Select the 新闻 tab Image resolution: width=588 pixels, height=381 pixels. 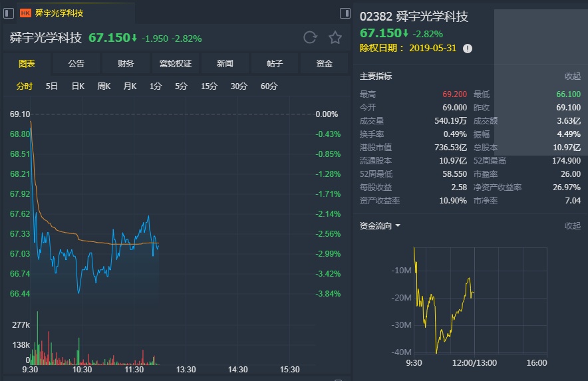[225, 64]
